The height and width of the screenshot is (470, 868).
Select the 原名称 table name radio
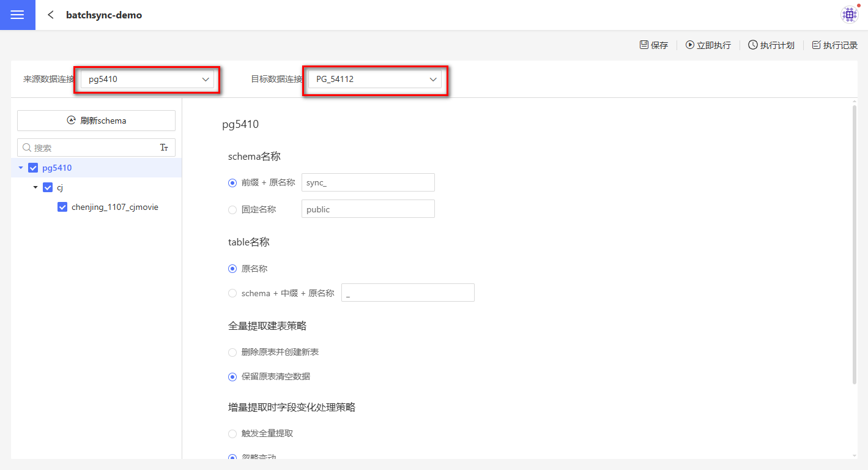[232, 268]
